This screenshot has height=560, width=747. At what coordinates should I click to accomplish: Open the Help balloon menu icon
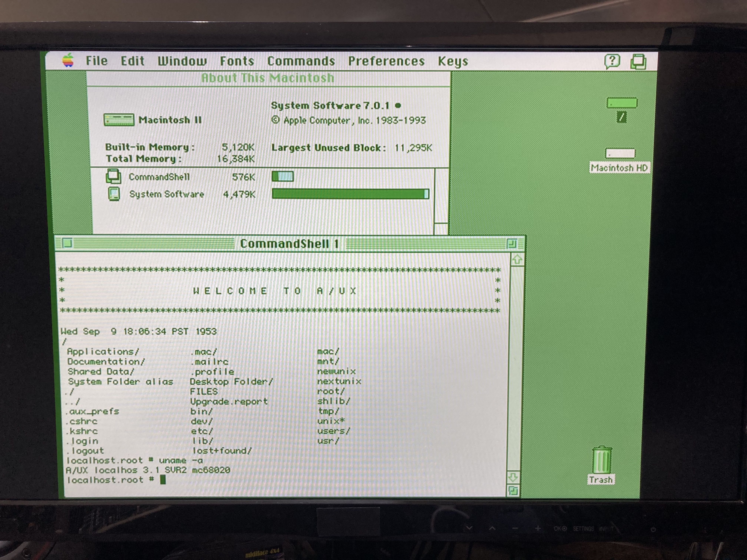click(612, 61)
